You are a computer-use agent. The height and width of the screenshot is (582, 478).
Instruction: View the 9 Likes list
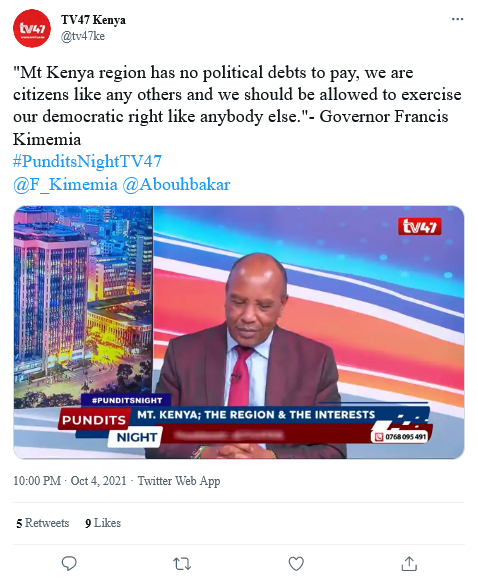(x=103, y=523)
